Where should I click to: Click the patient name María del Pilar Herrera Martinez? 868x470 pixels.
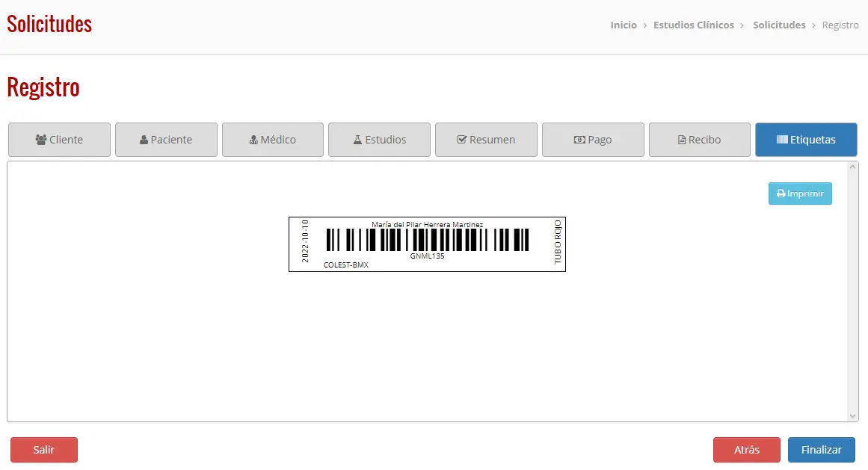pos(428,224)
